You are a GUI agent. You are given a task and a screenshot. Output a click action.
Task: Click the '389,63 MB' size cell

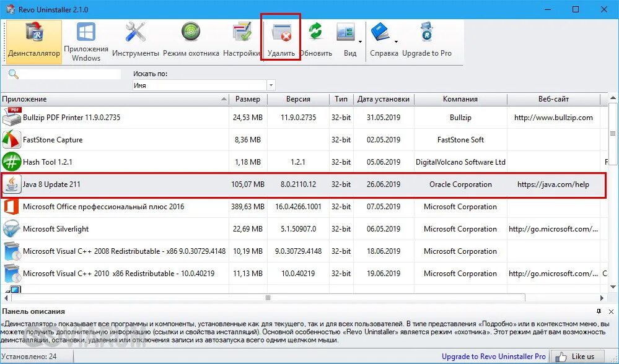click(248, 207)
